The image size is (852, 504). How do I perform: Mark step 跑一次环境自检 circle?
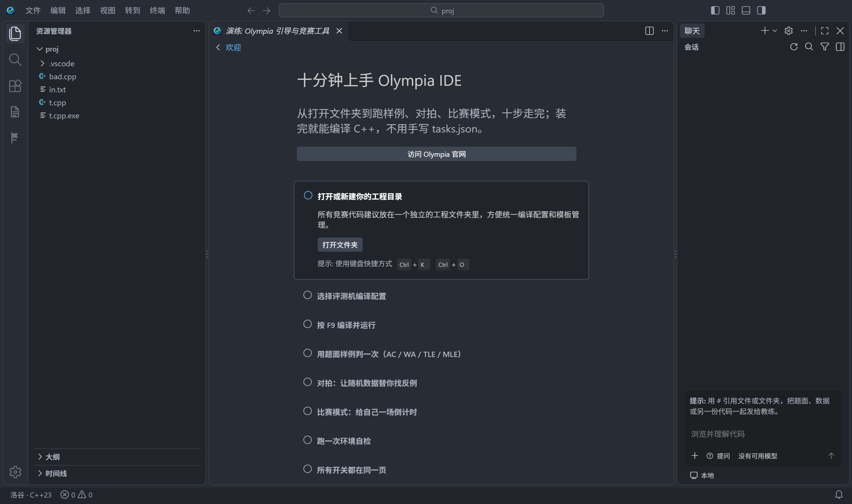[x=308, y=440]
